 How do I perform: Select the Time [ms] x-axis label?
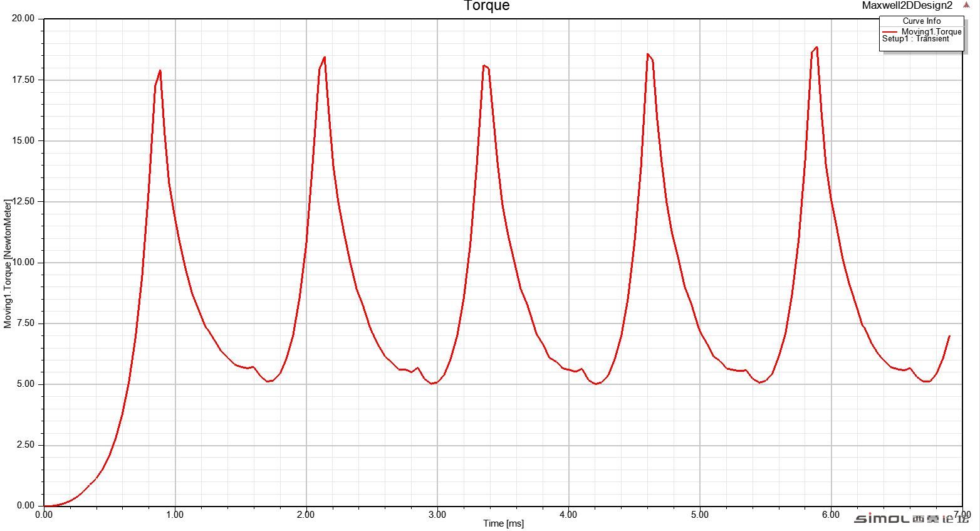[503, 523]
